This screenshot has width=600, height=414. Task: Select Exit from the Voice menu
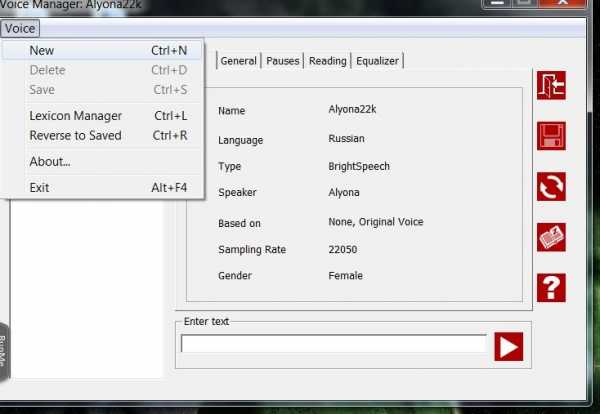[40, 187]
